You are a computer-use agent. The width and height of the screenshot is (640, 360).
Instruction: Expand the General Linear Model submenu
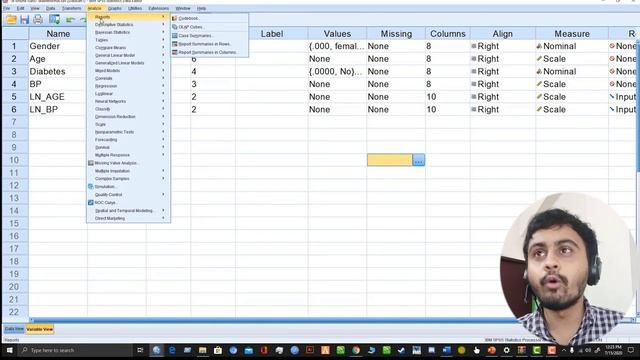128,56
